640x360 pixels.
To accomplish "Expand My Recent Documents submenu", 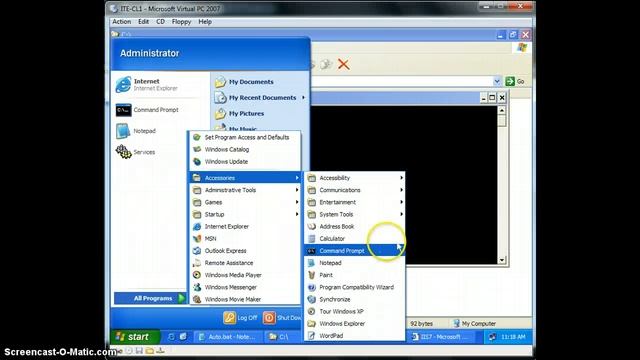I will 260,98.
